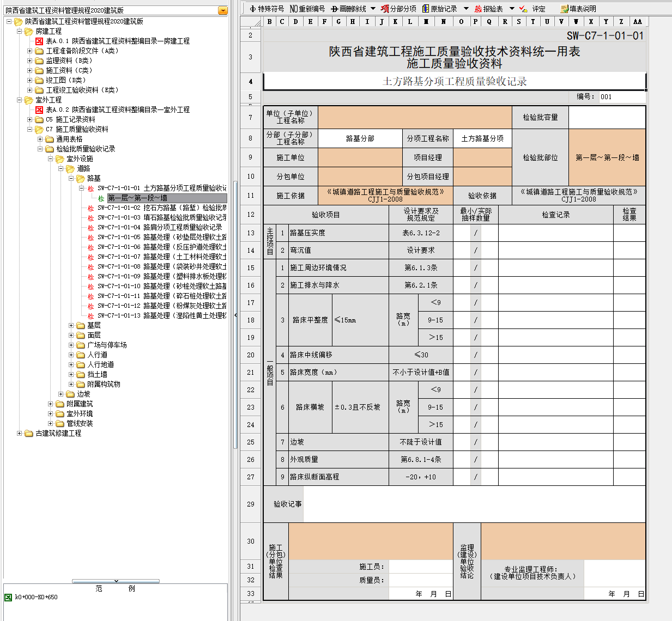Open 分部分项 from the toolbar
The width and height of the screenshot is (672, 621).
click(x=398, y=9)
